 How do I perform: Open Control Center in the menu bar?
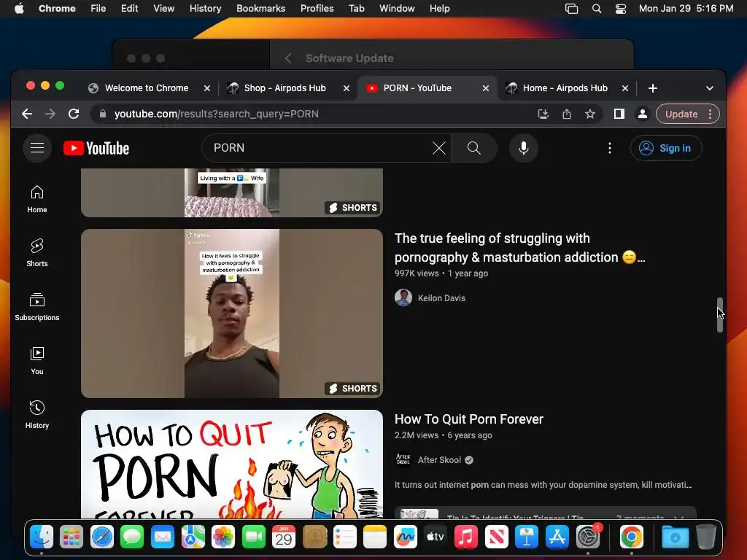(620, 9)
